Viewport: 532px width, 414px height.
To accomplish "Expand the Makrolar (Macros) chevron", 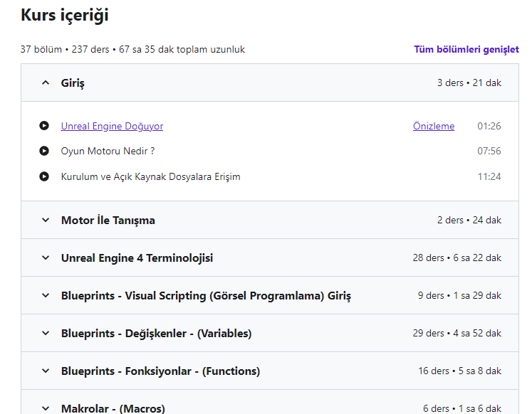I will [46, 408].
